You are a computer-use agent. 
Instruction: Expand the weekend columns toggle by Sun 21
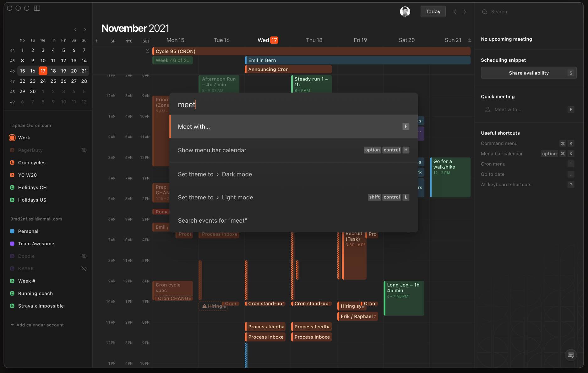pyautogui.click(x=470, y=40)
